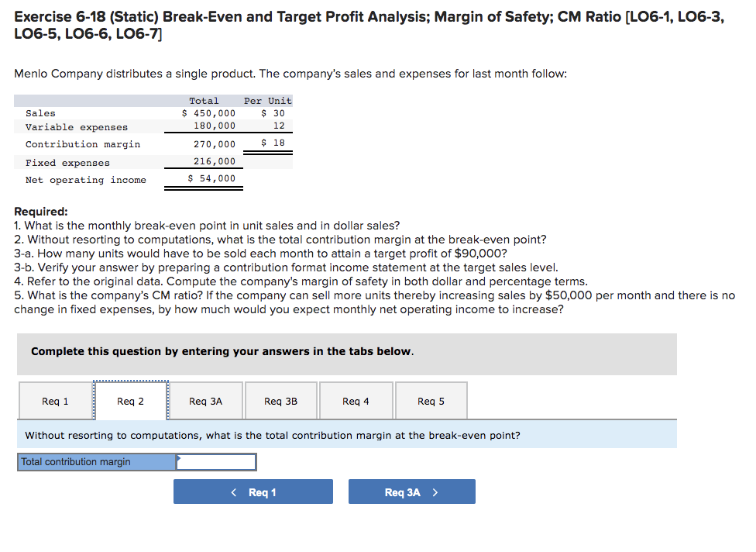
Task: Click requirement 5 about the CM ratio
Action: pos(375,302)
